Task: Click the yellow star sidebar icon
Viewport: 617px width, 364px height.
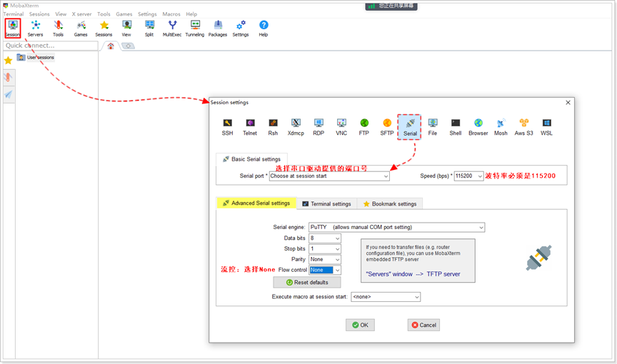Action: click(9, 61)
